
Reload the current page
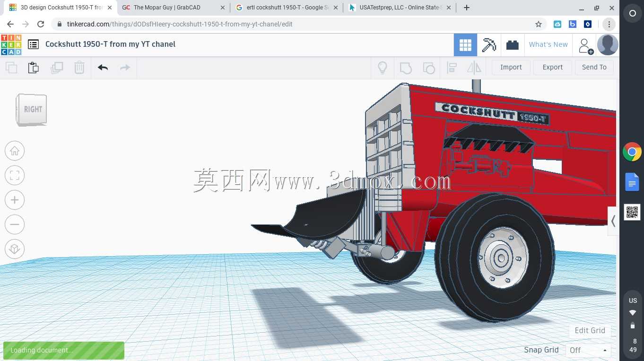[x=41, y=24]
